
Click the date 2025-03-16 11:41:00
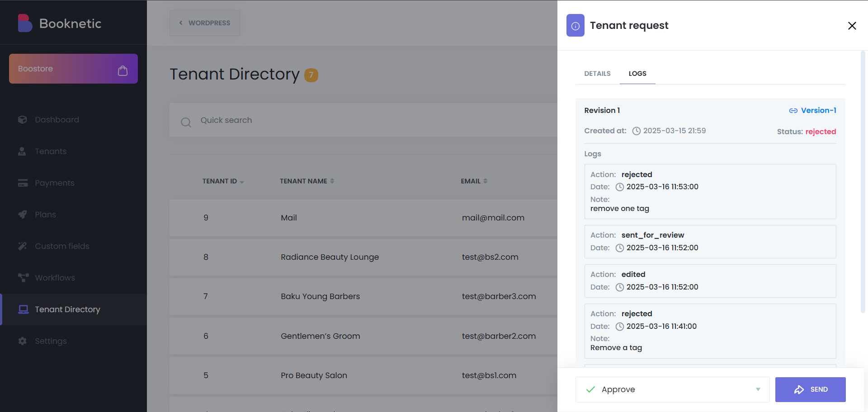661,327
